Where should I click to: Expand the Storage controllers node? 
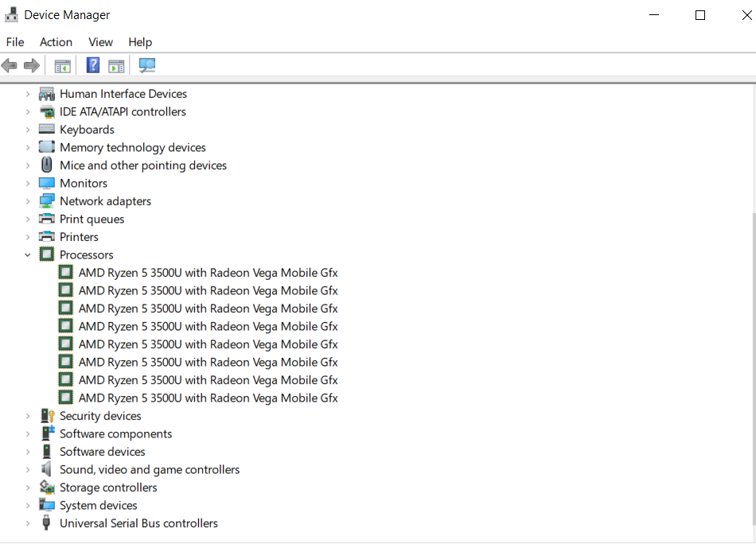tap(28, 488)
